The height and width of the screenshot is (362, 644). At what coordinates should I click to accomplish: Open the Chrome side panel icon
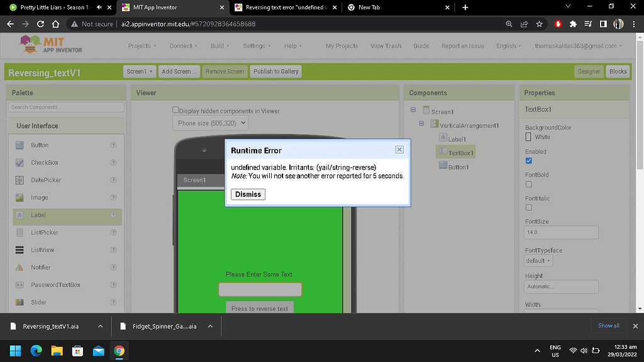click(x=603, y=24)
